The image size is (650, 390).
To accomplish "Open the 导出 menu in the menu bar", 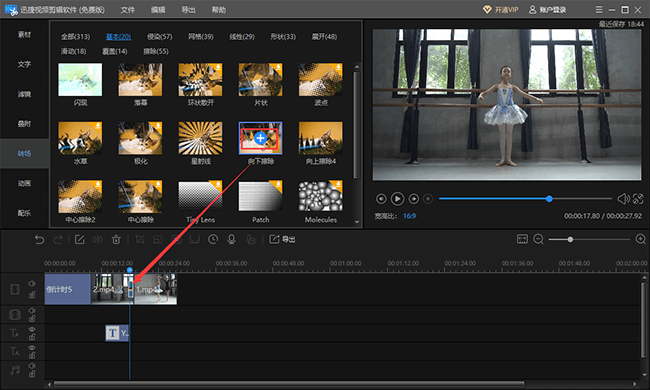I will click(x=188, y=10).
